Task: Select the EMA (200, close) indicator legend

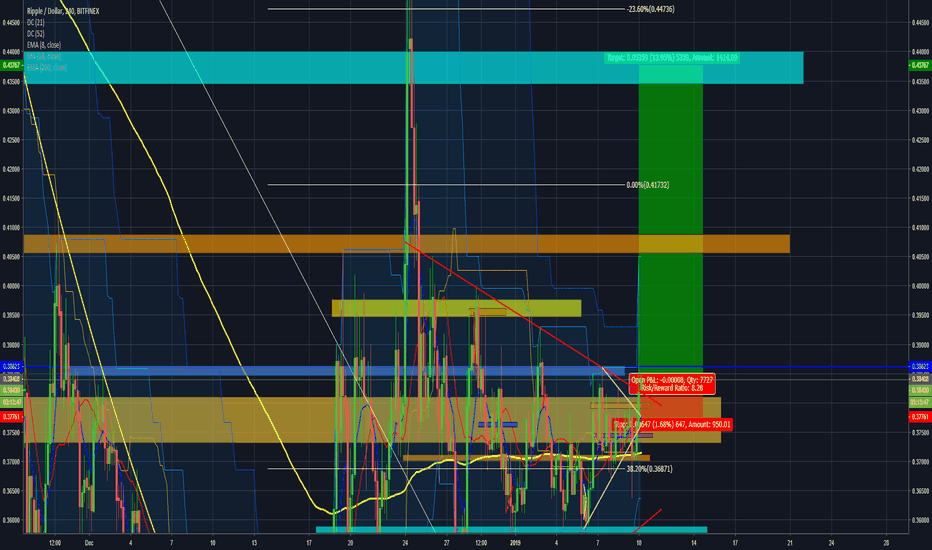Action: pyautogui.click(x=47, y=68)
